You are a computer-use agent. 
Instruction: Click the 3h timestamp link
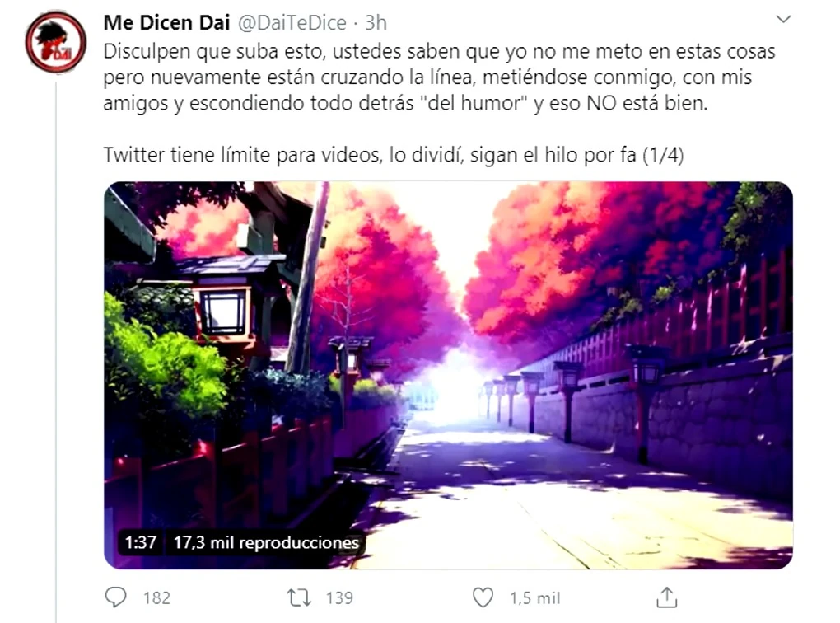[376, 22]
